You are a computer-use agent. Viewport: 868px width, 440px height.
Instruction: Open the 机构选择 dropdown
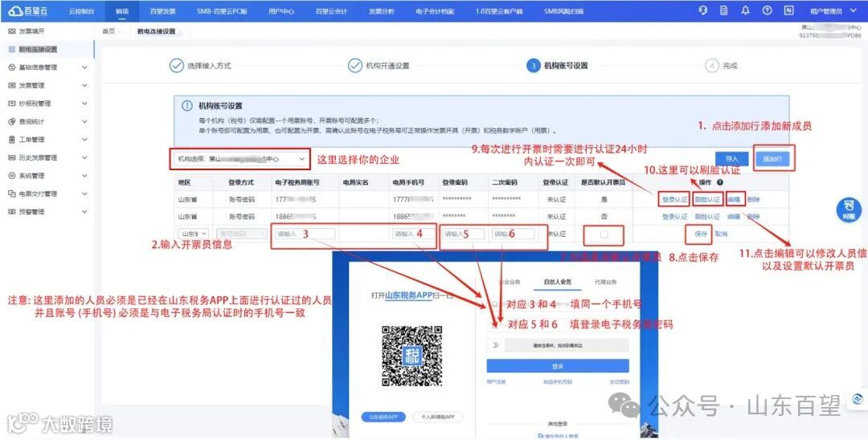pos(240,159)
